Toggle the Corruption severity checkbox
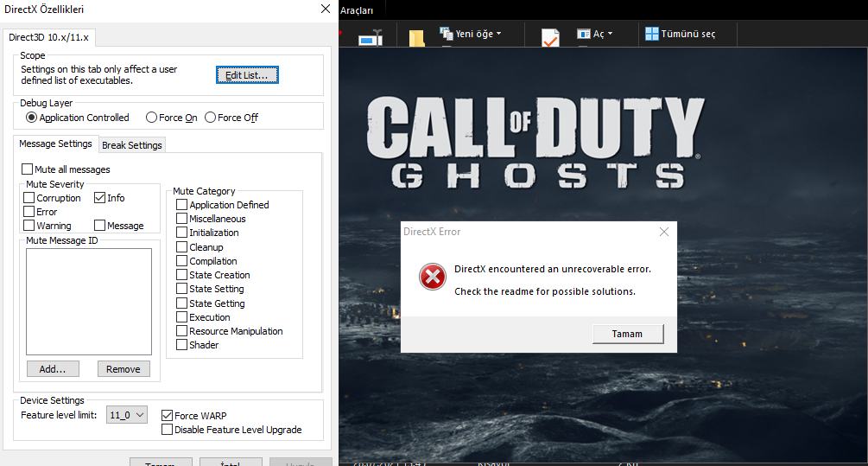 point(29,197)
